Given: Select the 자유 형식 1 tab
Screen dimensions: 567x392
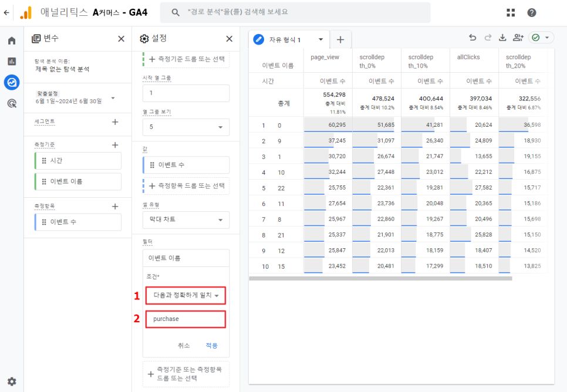Looking at the screenshot, I should (x=289, y=39).
